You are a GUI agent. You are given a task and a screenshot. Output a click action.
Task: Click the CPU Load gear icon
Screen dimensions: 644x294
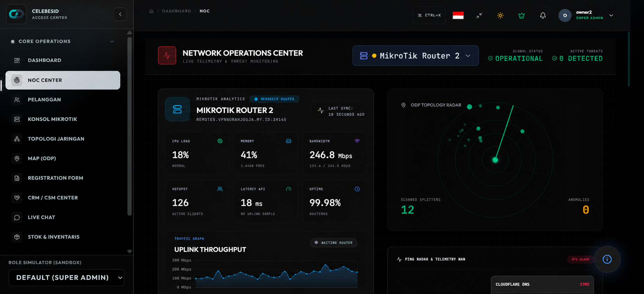(x=220, y=141)
